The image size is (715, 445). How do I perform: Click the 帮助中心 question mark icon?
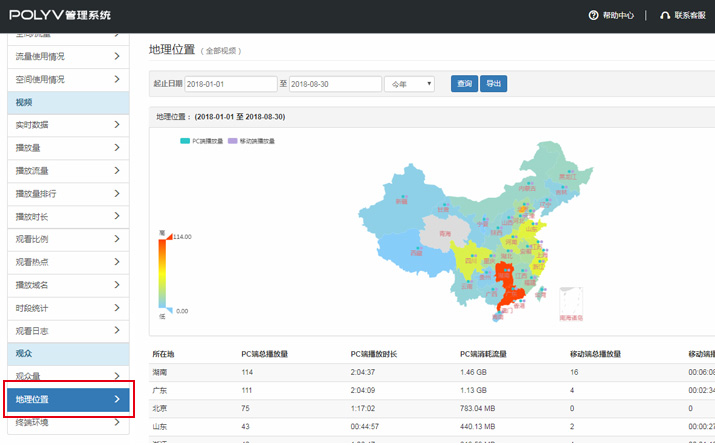click(x=593, y=15)
